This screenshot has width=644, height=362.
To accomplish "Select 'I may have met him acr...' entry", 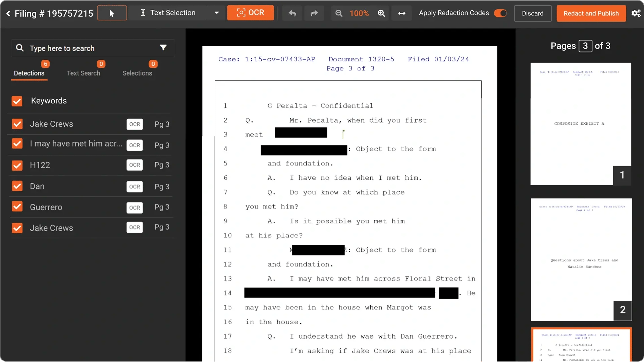I will point(76,144).
